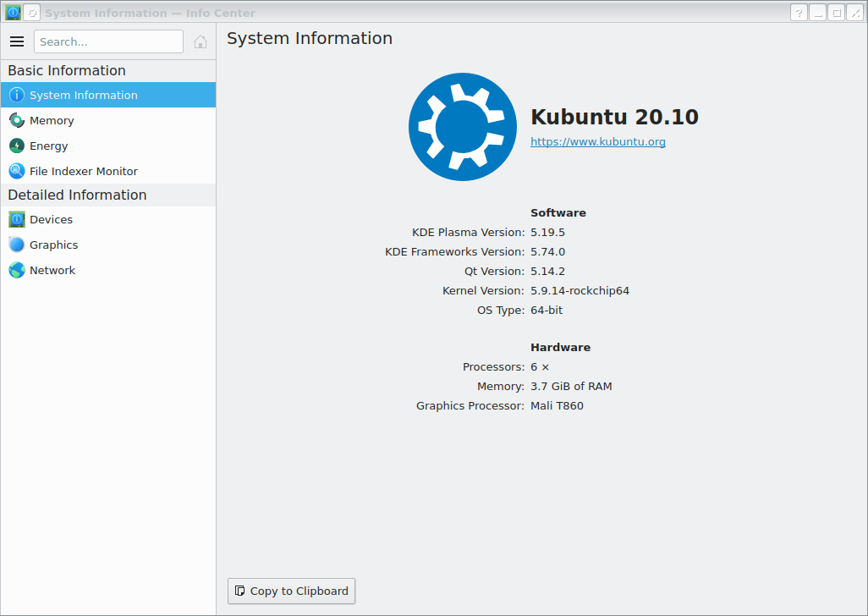
Task: Open the Graphics entry
Action: 108,245
